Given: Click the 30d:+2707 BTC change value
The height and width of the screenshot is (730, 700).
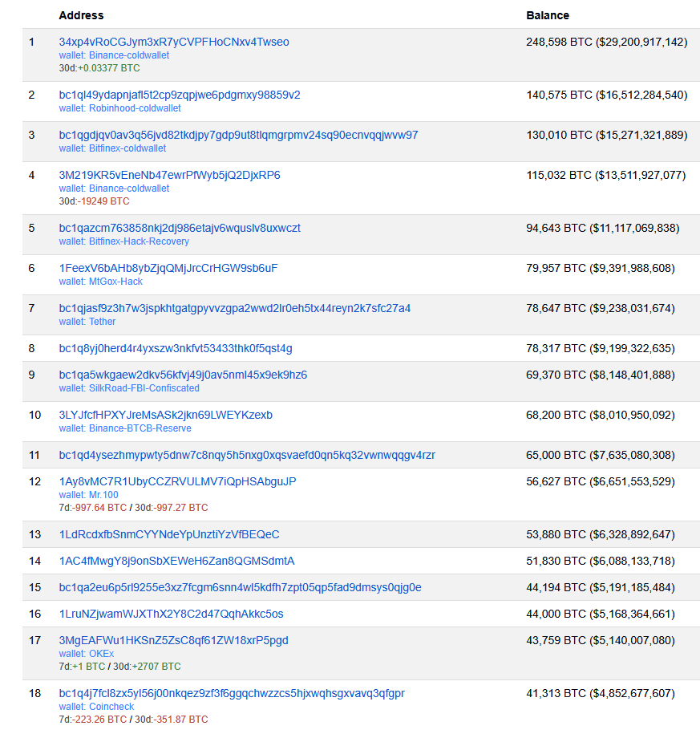Looking at the screenshot, I should pos(147,667).
